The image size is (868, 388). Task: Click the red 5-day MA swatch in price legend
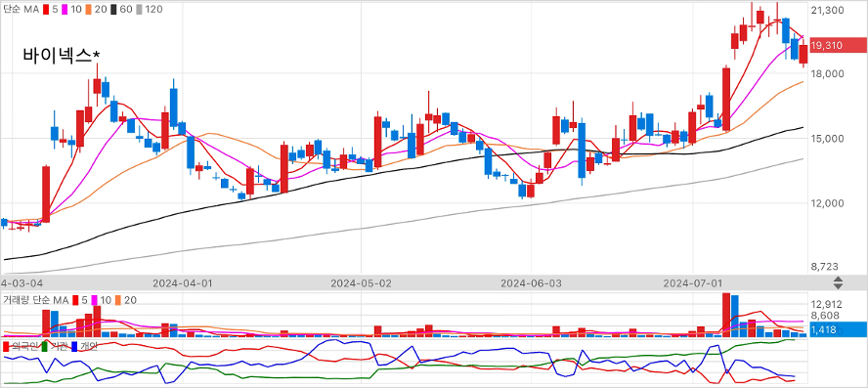(46, 10)
